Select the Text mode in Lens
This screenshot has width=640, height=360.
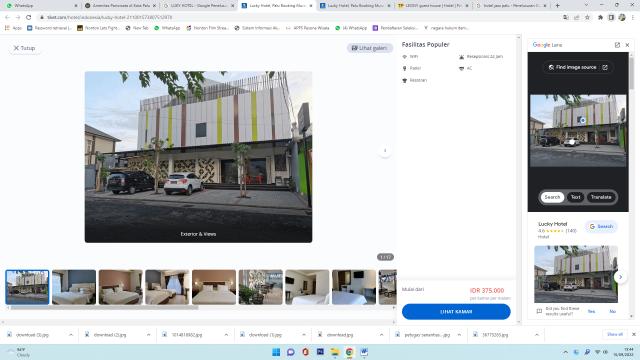(x=576, y=197)
